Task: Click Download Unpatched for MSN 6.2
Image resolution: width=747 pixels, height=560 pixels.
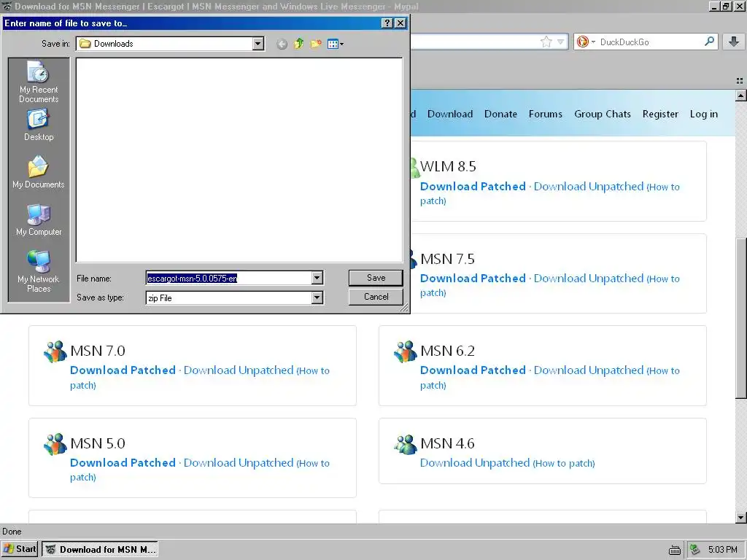Action: point(589,370)
